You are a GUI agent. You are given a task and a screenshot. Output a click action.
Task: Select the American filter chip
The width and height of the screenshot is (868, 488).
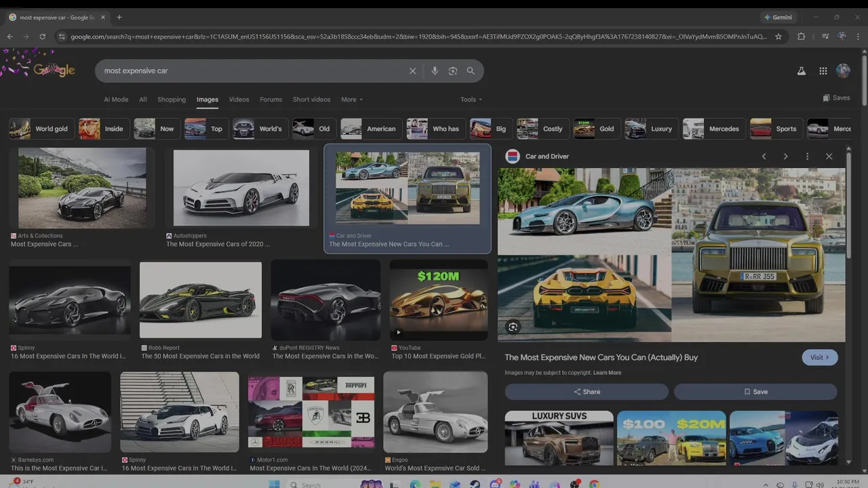[x=371, y=129]
